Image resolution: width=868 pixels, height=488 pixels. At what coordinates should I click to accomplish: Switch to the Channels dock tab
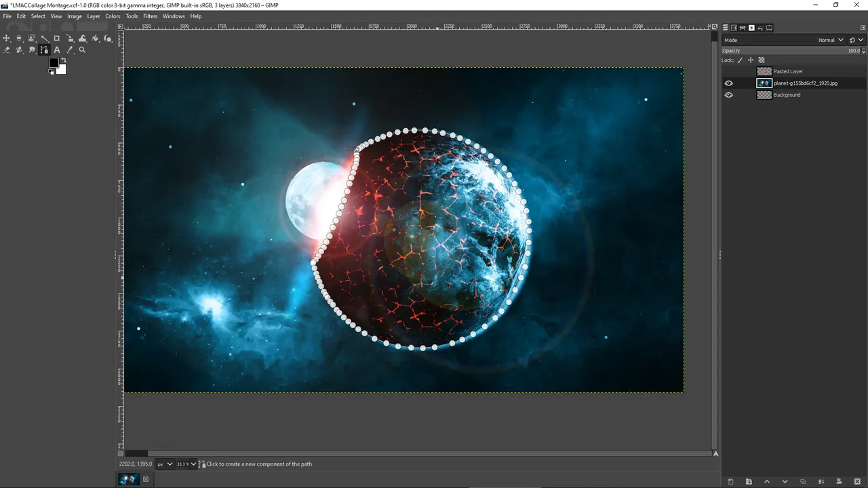coord(734,28)
